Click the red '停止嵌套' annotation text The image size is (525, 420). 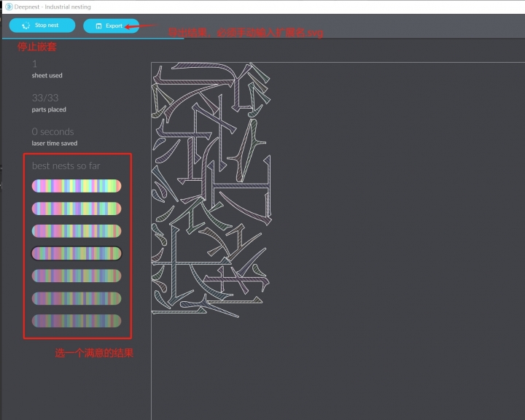click(36, 47)
